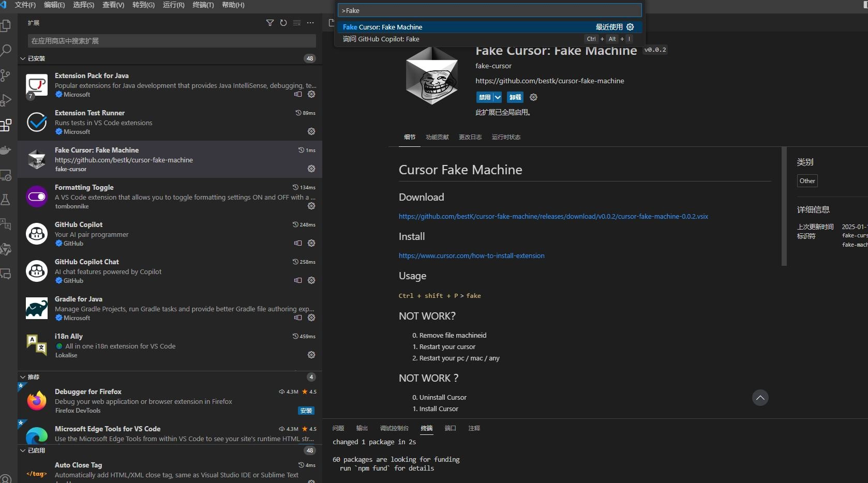Open the Docker view in activity bar
The image size is (868, 483).
[x=6, y=149]
